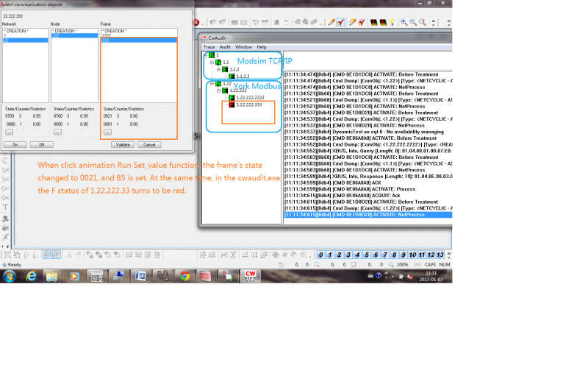Screen dimensions: 588x390
Task: Select frame 2222 in the Frame list
Action: pos(139,35)
